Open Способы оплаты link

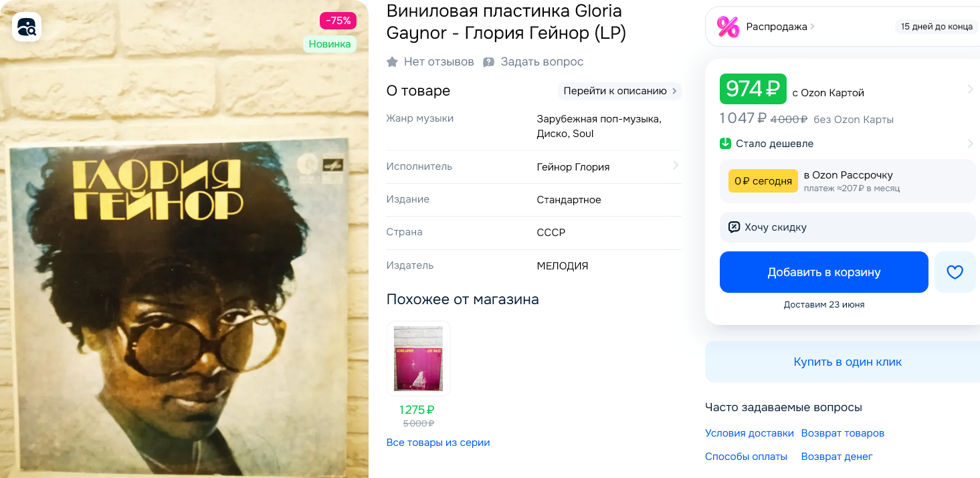point(746,457)
